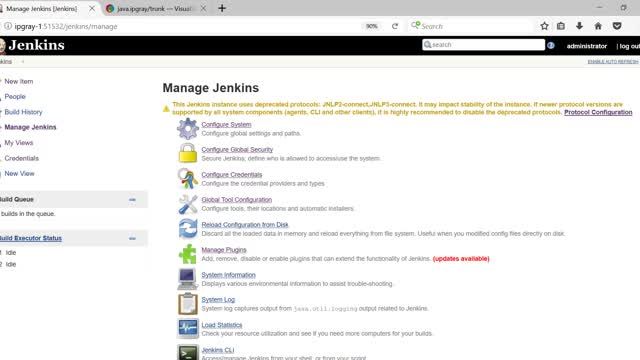Click the padlock icon for Global Security
The width and height of the screenshot is (640, 360).
[x=188, y=153]
